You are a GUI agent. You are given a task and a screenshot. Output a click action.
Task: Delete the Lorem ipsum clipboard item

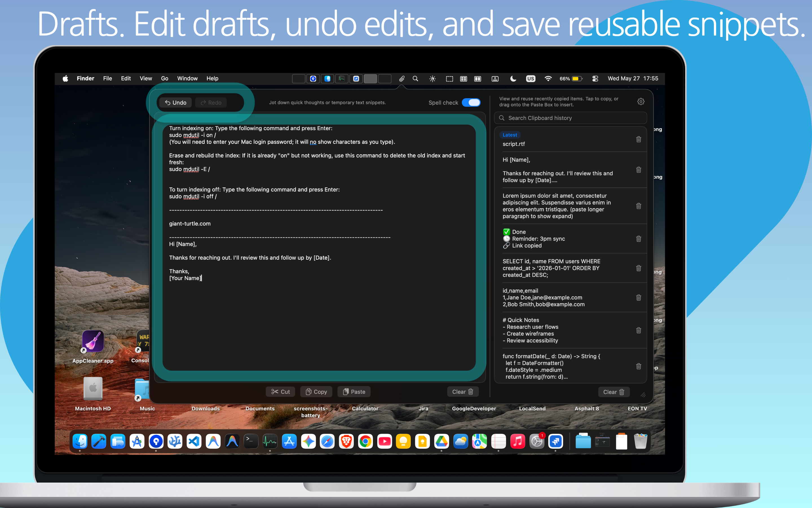639,206
